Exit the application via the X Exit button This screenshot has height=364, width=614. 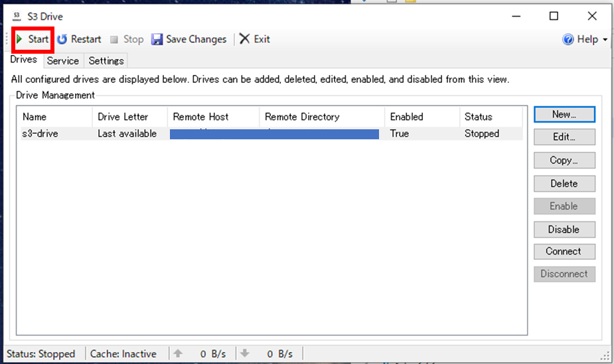coord(254,39)
